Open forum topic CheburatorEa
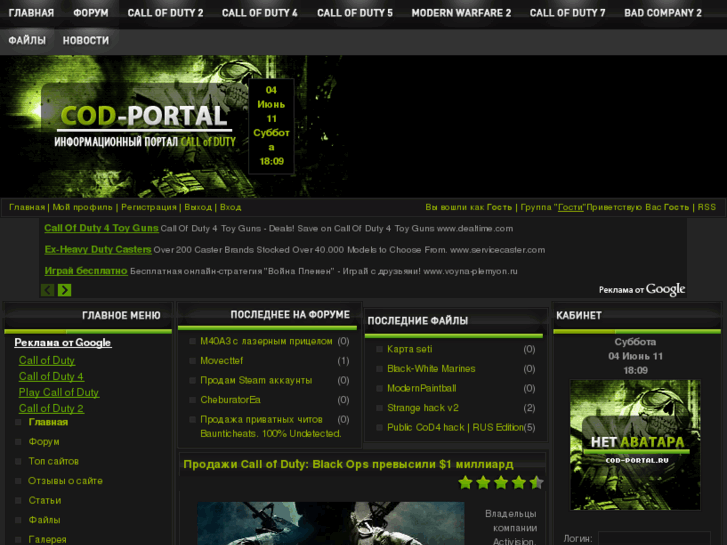This screenshot has width=727, height=545. click(x=230, y=400)
